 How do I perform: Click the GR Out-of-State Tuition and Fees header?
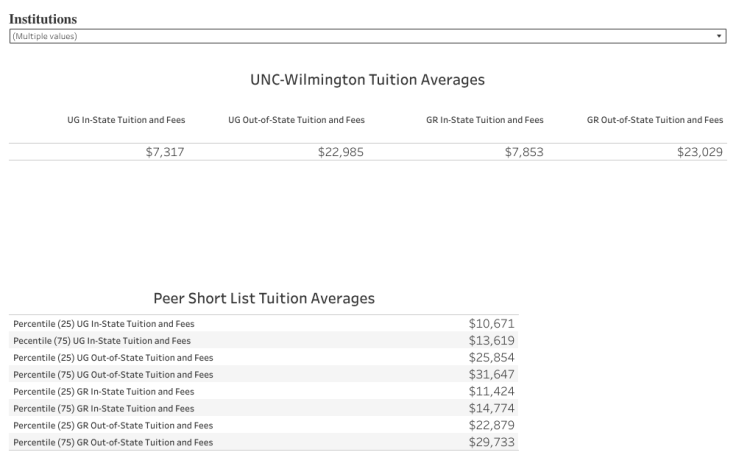[655, 120]
